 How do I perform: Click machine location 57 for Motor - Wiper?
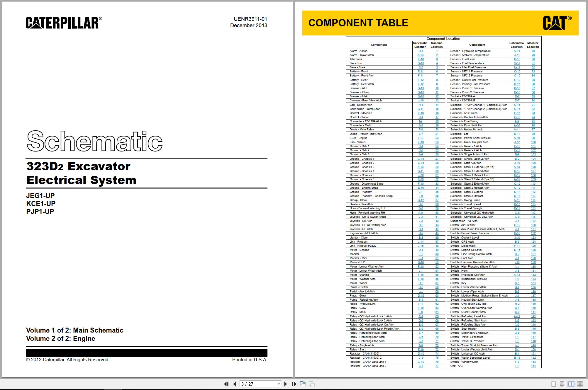pyautogui.click(x=437, y=283)
